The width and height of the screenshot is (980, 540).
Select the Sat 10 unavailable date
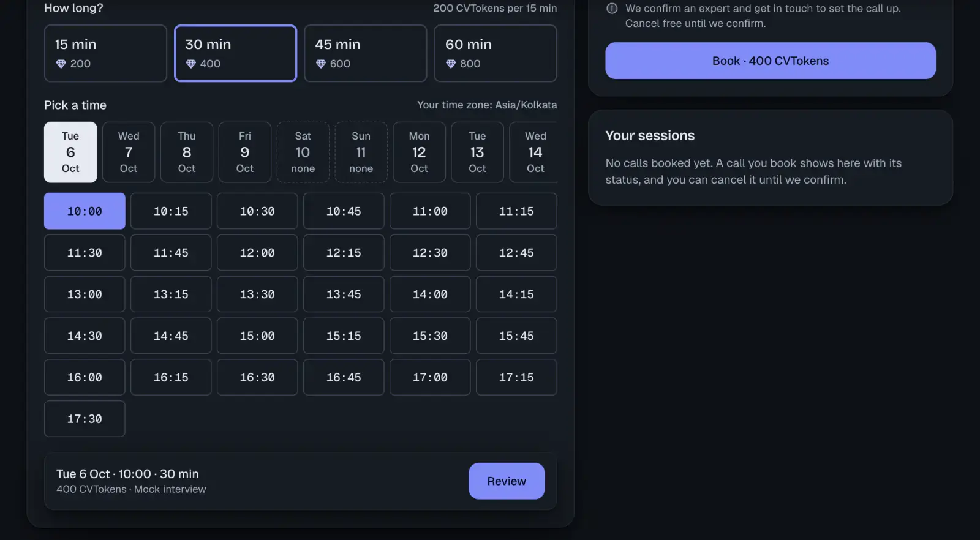coord(303,152)
